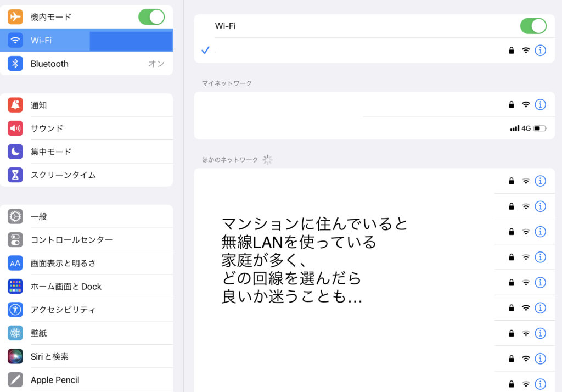Tap the airplane mode icon
This screenshot has width=562, height=392.
click(x=15, y=17)
